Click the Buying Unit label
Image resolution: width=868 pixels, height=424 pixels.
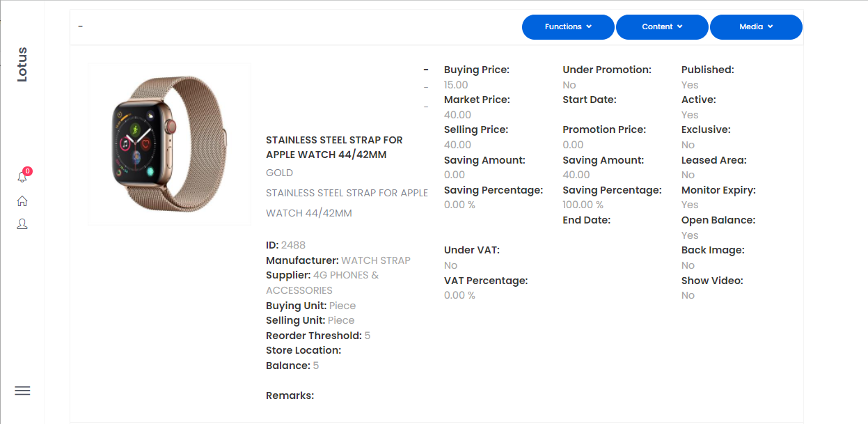click(x=297, y=306)
